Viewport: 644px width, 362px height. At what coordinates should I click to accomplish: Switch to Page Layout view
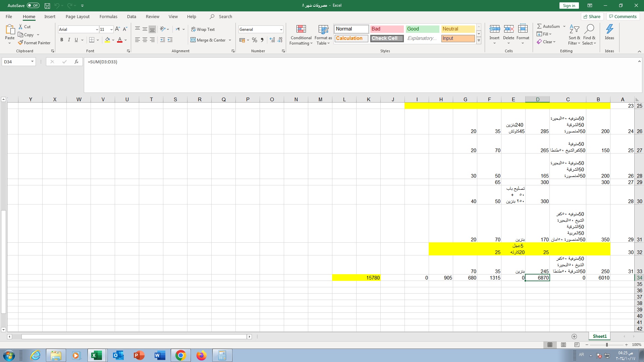tap(563, 345)
